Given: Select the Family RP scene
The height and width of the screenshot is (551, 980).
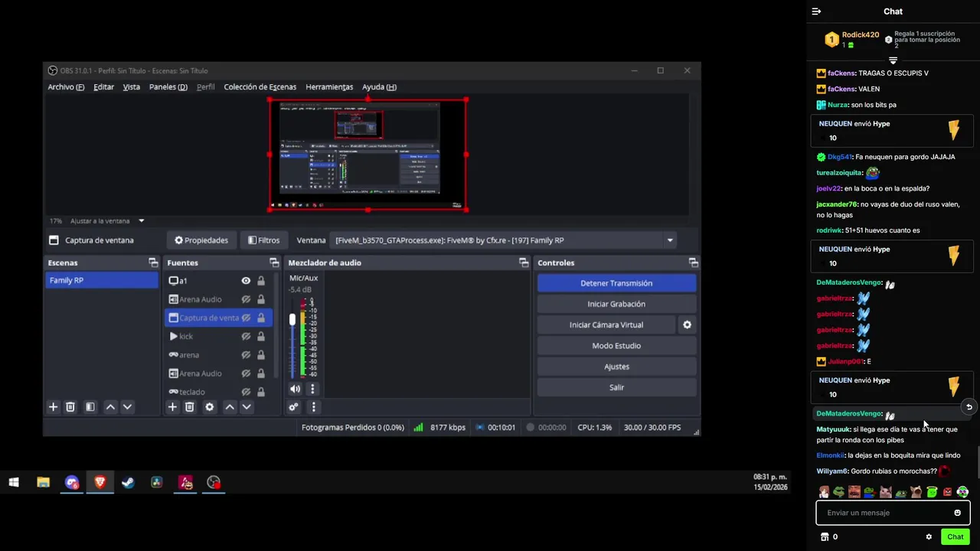Looking at the screenshot, I should click(102, 281).
